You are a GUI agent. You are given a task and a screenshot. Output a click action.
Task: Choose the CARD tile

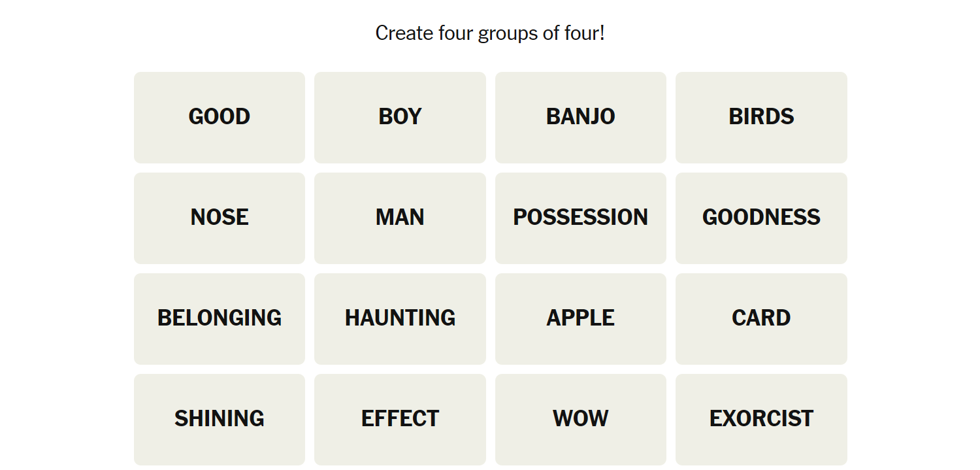(761, 319)
